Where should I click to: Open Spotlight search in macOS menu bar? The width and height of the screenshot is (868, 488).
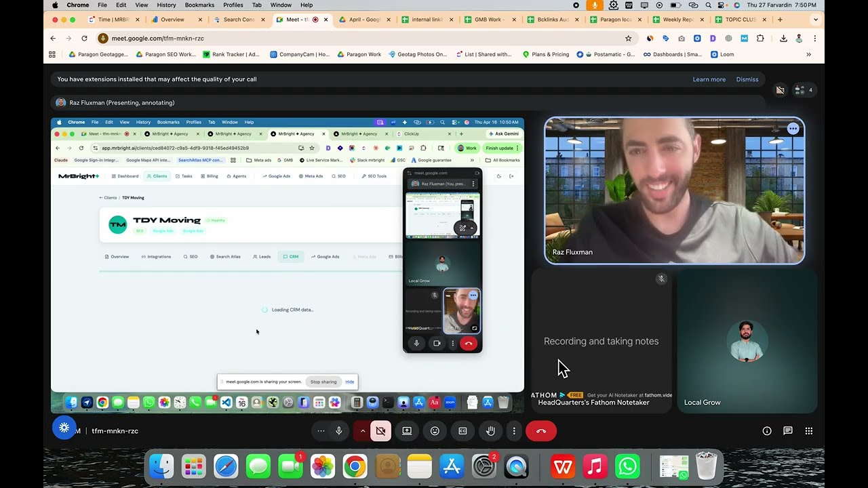[708, 5]
